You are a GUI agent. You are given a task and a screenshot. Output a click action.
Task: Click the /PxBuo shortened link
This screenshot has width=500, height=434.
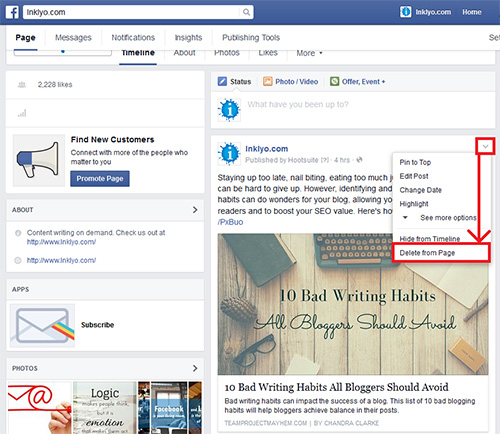pyautogui.click(x=230, y=222)
